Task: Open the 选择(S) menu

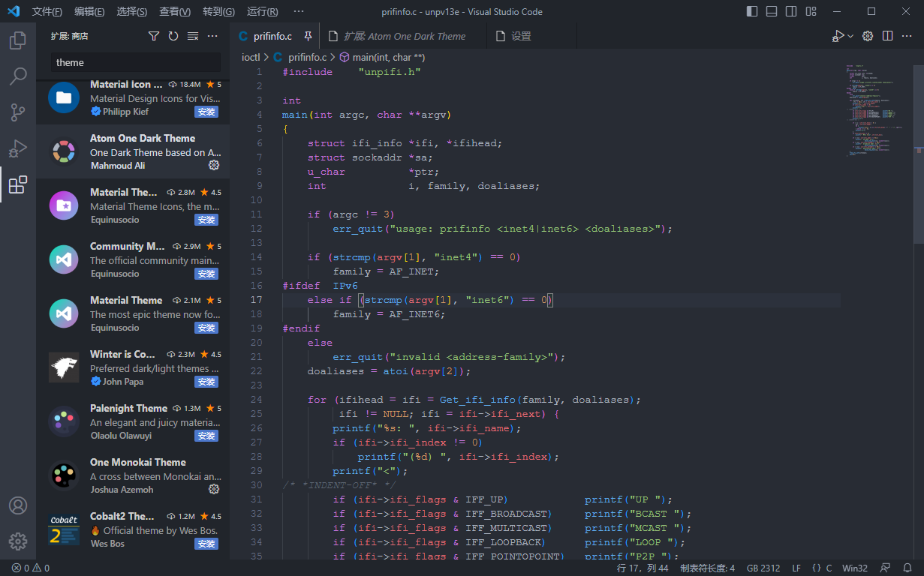Action: pyautogui.click(x=132, y=12)
